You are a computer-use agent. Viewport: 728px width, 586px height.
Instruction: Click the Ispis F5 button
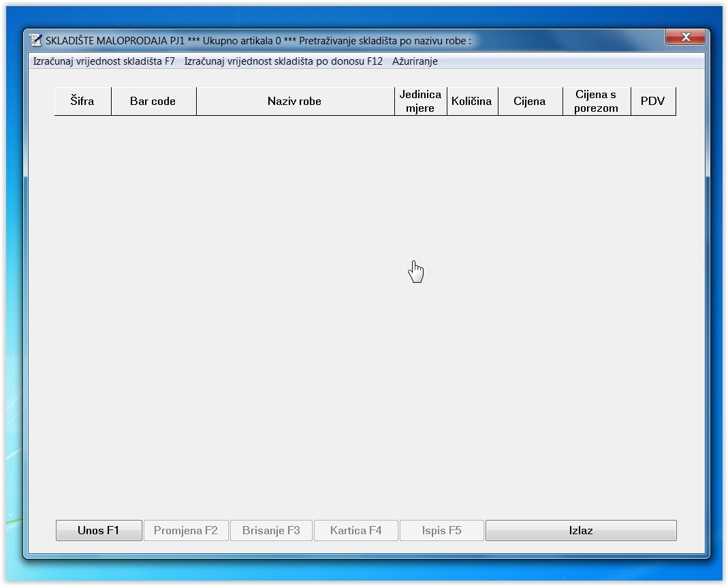click(x=441, y=531)
